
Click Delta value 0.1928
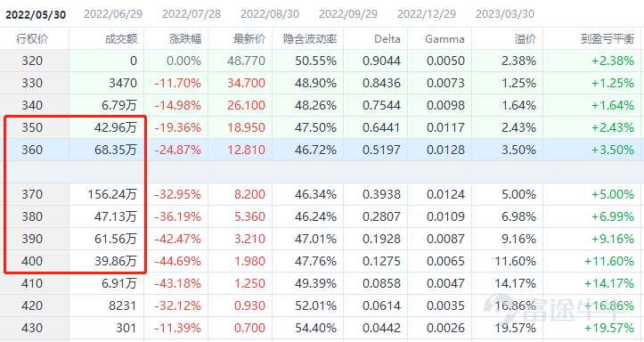[x=381, y=239]
